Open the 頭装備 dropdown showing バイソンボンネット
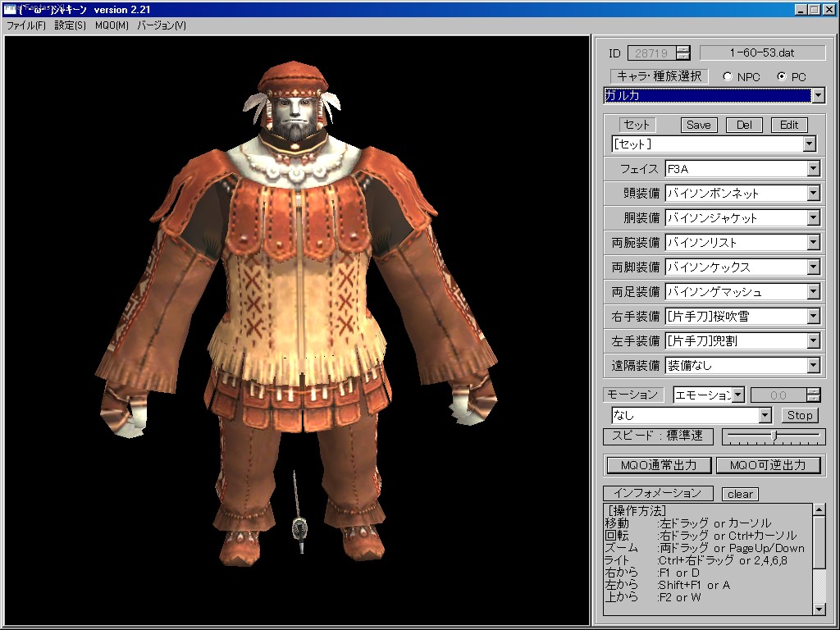 [x=813, y=193]
